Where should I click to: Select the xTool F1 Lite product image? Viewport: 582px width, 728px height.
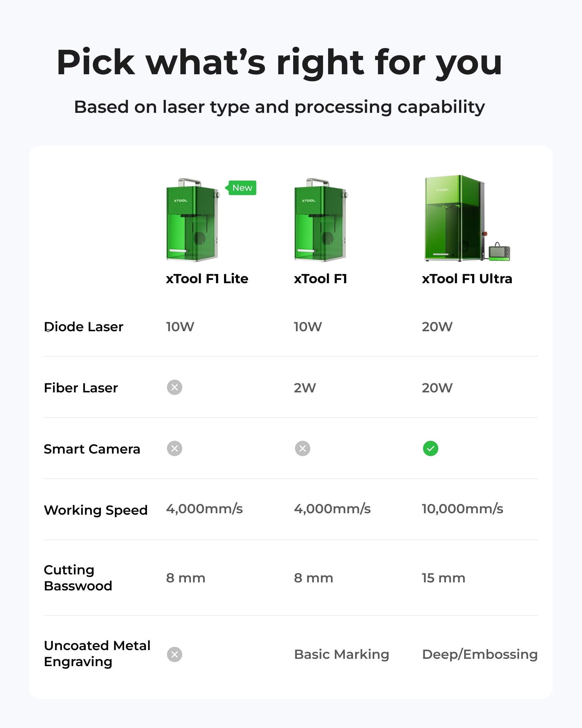[192, 220]
